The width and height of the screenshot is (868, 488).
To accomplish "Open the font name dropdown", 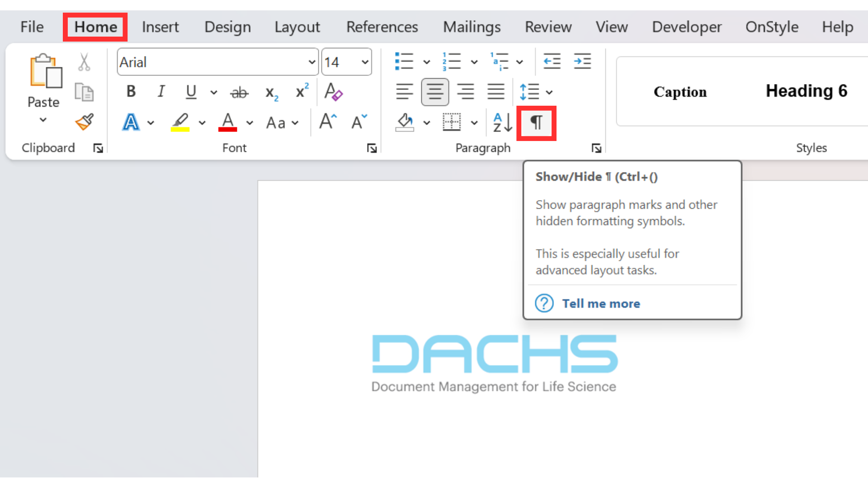I will point(311,62).
